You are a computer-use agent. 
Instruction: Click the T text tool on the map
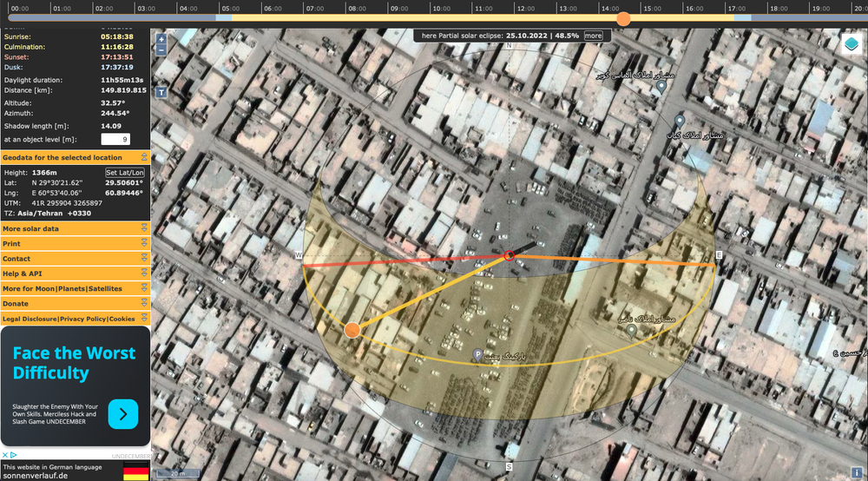coord(161,92)
